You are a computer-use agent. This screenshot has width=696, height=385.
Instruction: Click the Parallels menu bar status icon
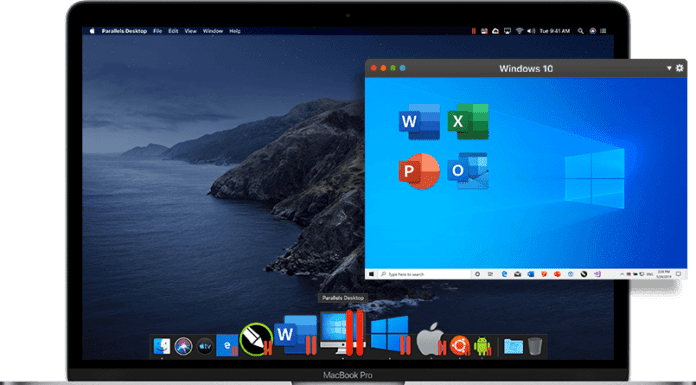click(474, 31)
